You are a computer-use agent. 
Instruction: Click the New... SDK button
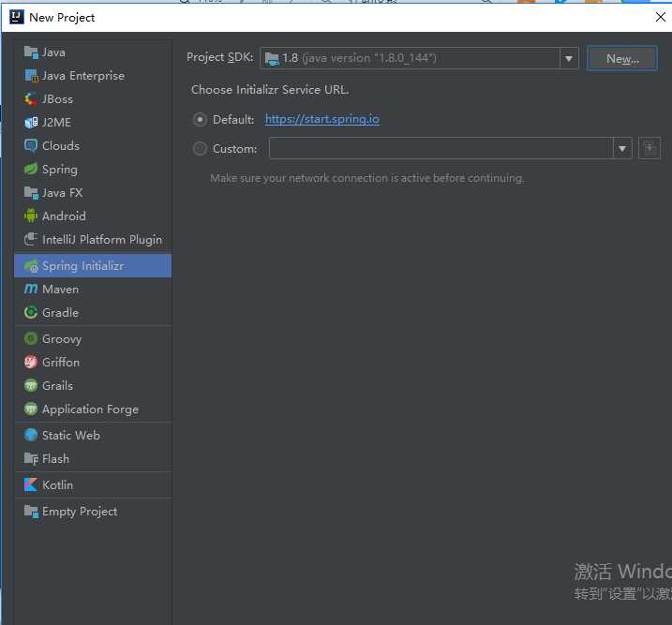pyautogui.click(x=622, y=58)
